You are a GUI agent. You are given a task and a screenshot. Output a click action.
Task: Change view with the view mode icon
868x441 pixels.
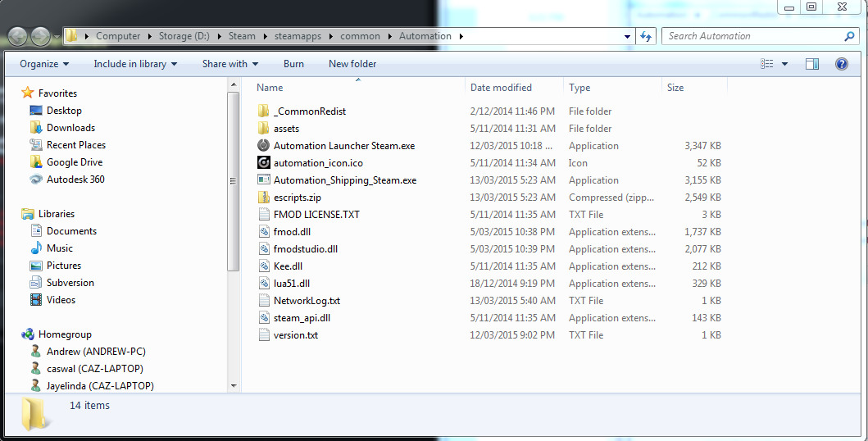[767, 64]
